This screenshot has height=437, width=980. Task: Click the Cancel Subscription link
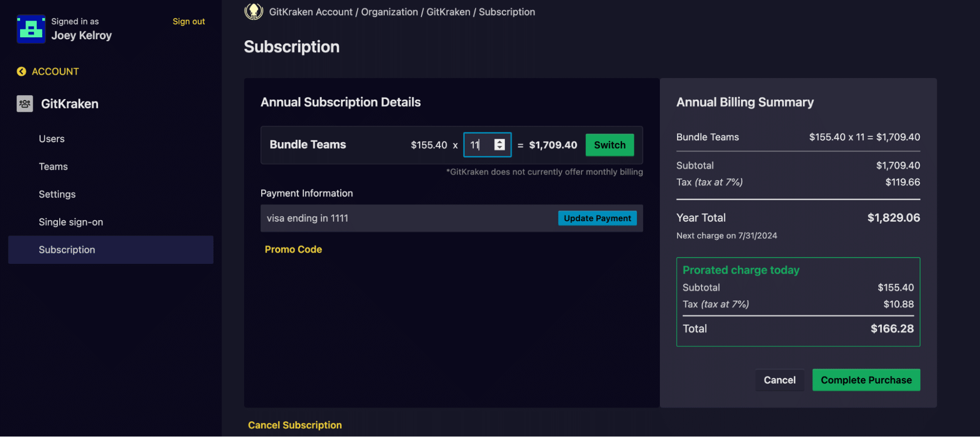(295, 425)
